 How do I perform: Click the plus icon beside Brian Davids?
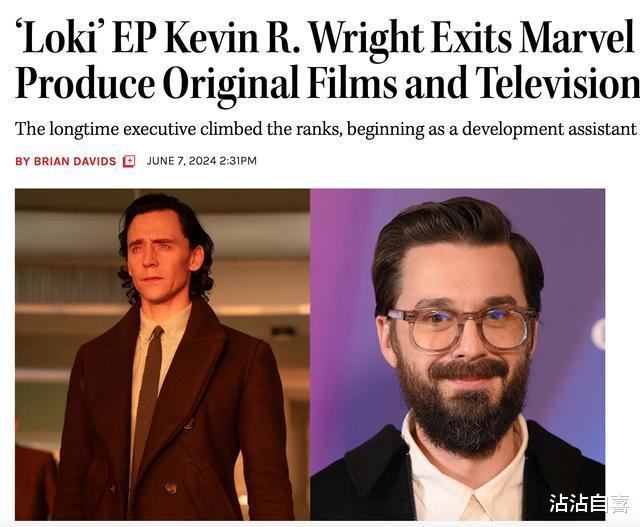click(x=129, y=161)
